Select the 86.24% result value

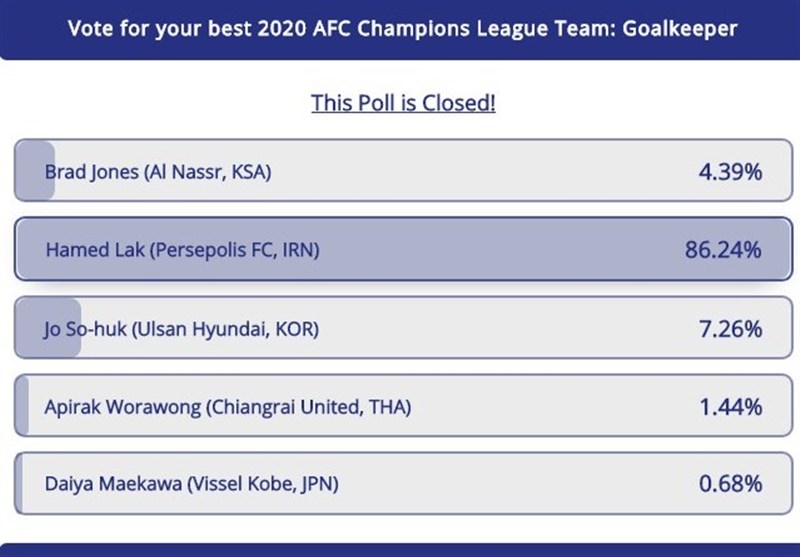[x=723, y=250]
